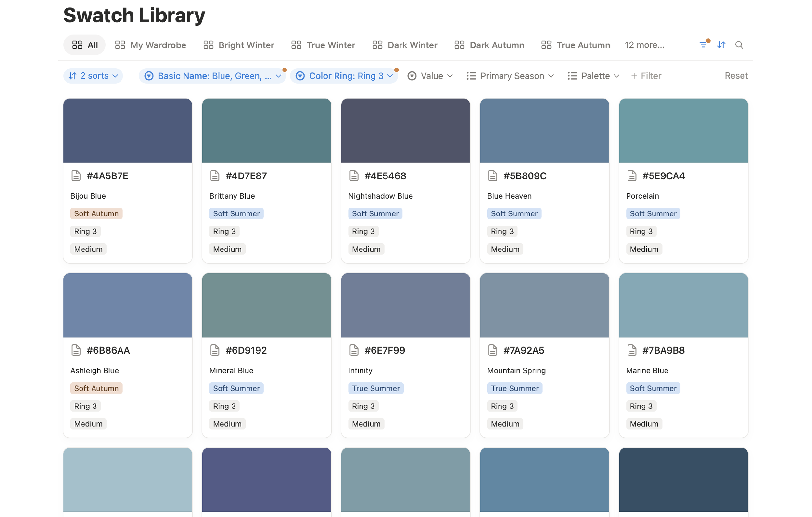The height and width of the screenshot is (517, 812).
Task: Click the Brittany Blue color swatch
Action: pos(267,131)
